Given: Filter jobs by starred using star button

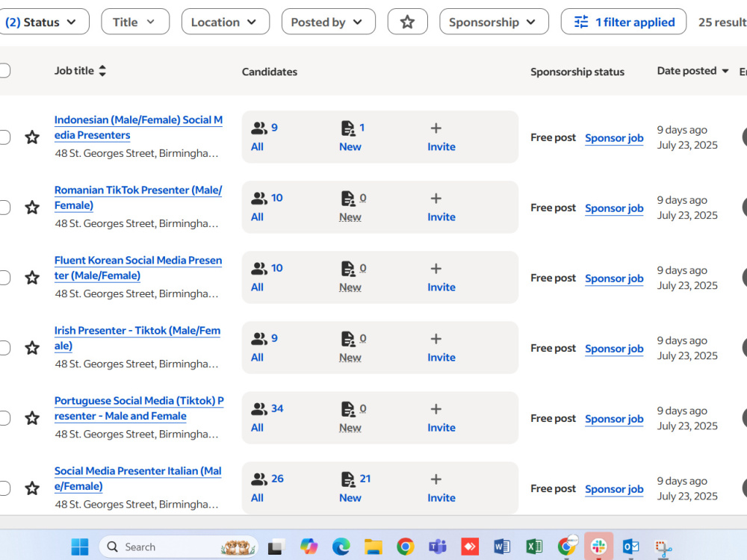Looking at the screenshot, I should point(407,22).
